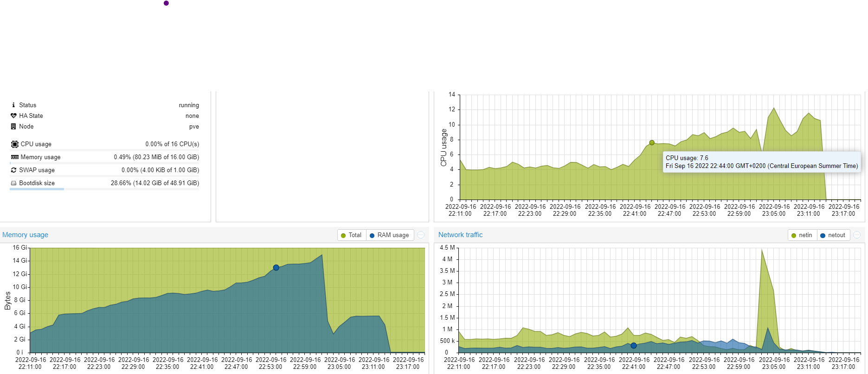Click the Node building icon
The image size is (868, 374).
(x=13, y=126)
